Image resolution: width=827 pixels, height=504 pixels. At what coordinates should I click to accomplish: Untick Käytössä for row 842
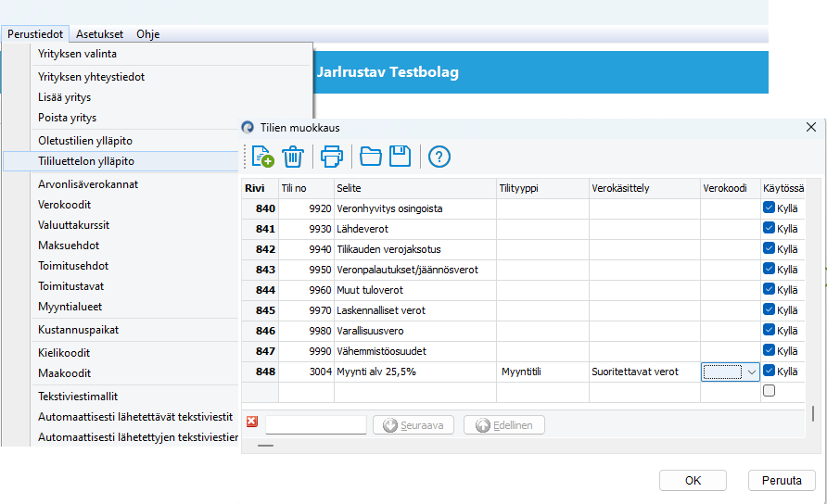tap(769, 248)
